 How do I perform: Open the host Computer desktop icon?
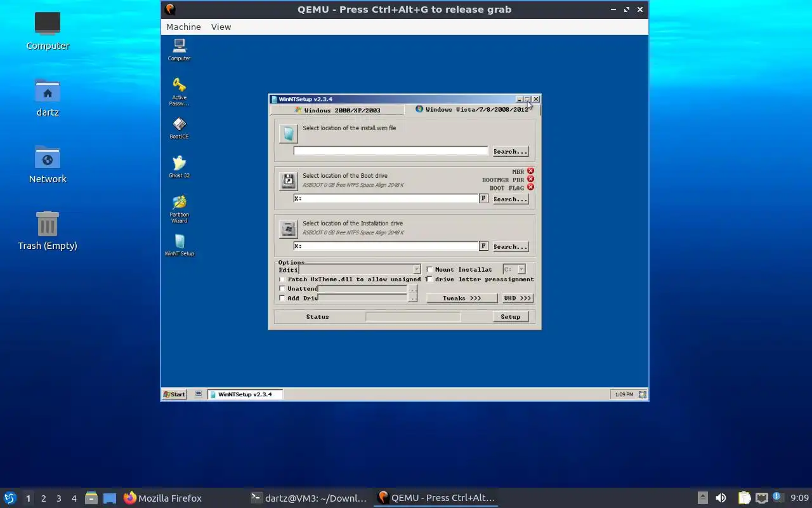(x=48, y=30)
